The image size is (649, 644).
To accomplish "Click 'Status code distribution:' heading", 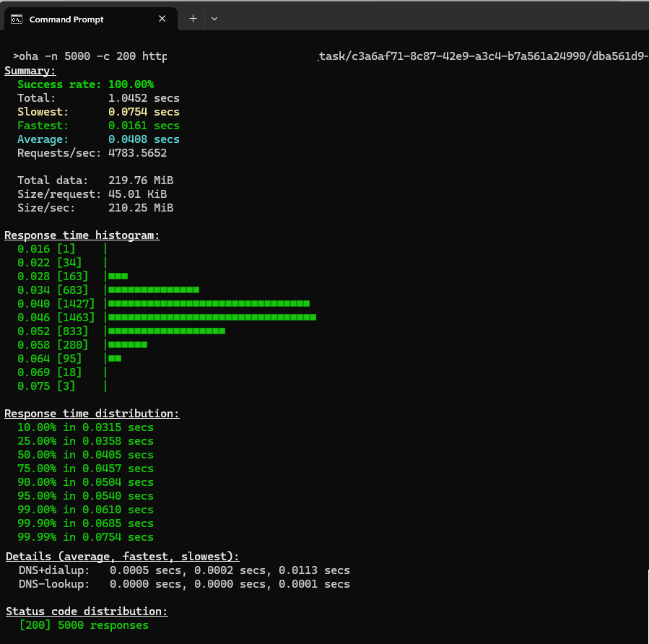I will [x=87, y=612].
